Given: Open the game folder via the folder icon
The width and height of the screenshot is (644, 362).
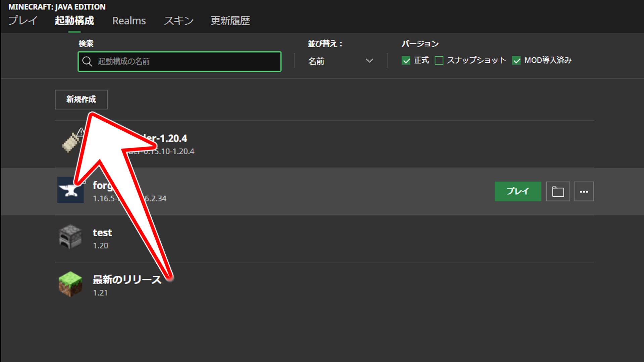Looking at the screenshot, I should (x=558, y=191).
